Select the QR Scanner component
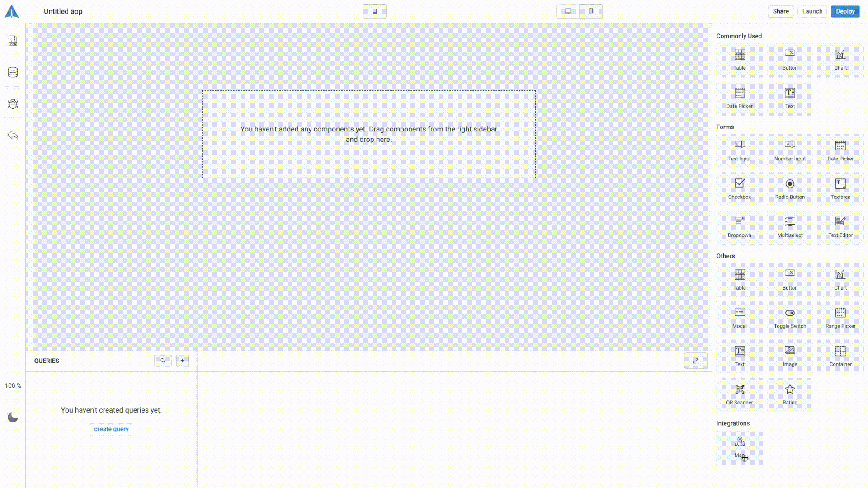 [x=740, y=394]
